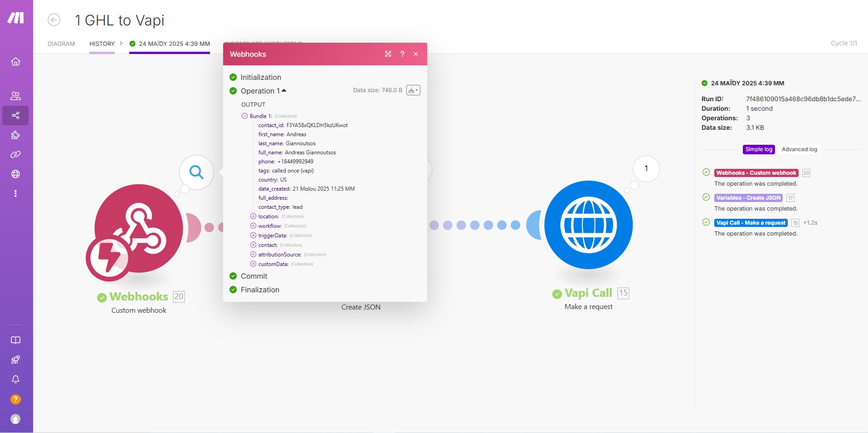This screenshot has width=868, height=433.
Task: Click the magnifier bubble above Webhooks module
Action: [x=196, y=172]
